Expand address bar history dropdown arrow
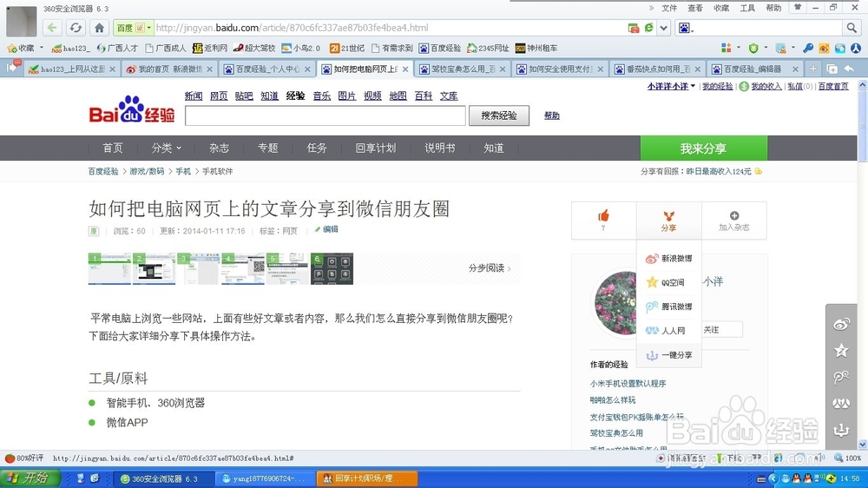The width and height of the screenshot is (868, 488). pos(664,28)
